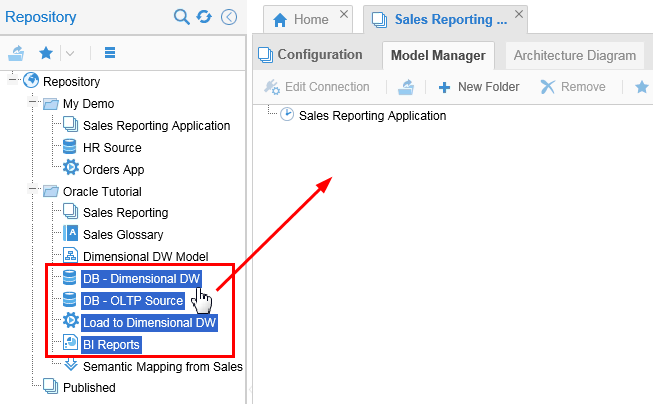
Task: Select the BI Reports tree item
Action: coord(111,345)
